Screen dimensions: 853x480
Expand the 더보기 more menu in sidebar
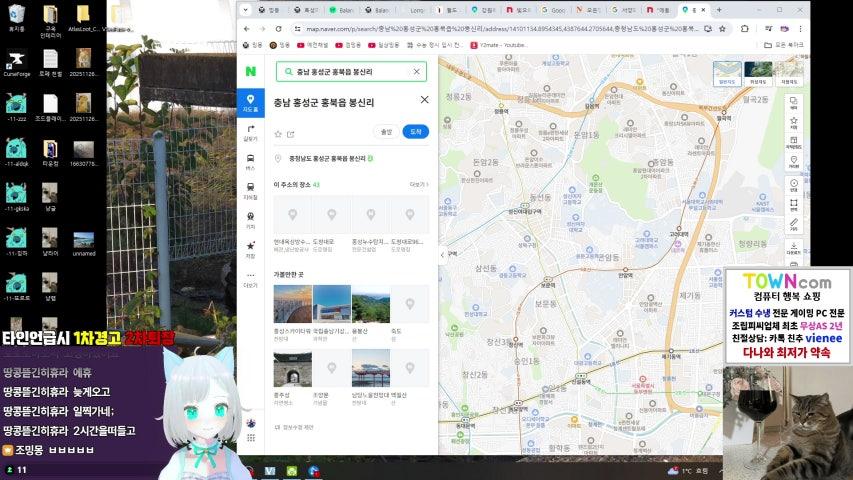tap(250, 278)
